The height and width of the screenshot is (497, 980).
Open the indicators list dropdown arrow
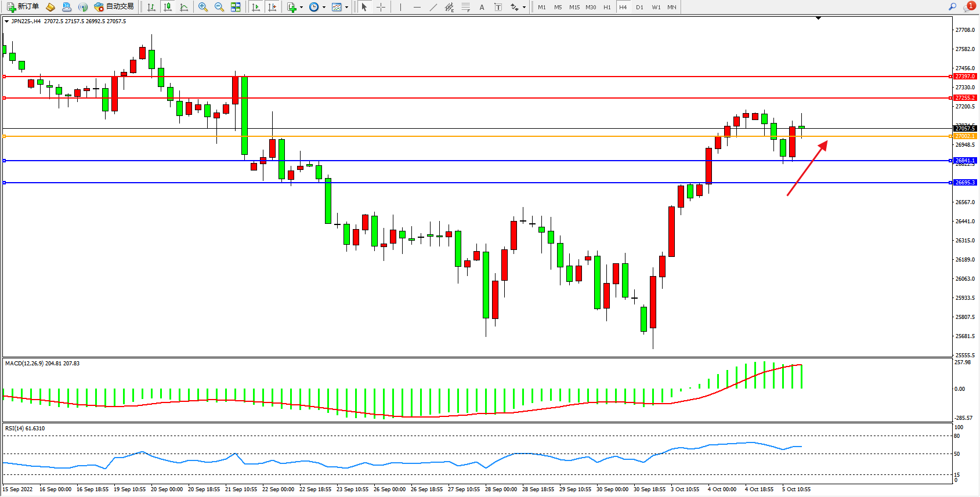[x=301, y=8]
